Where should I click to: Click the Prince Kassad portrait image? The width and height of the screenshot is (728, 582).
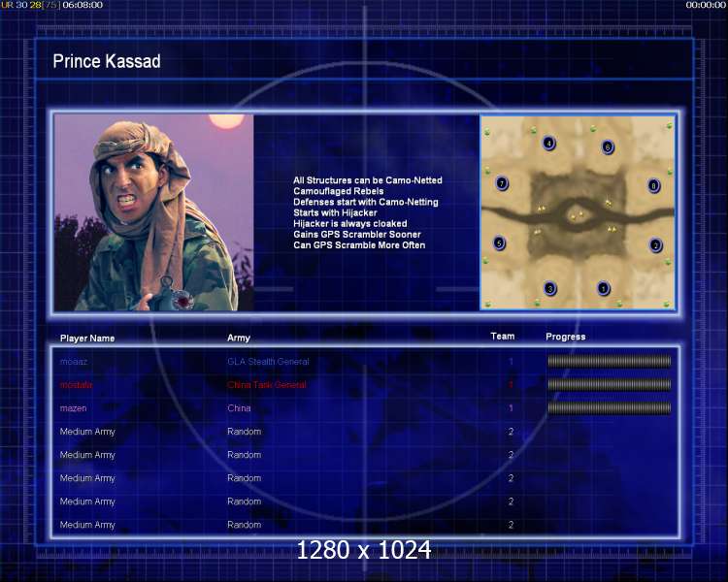[153, 212]
